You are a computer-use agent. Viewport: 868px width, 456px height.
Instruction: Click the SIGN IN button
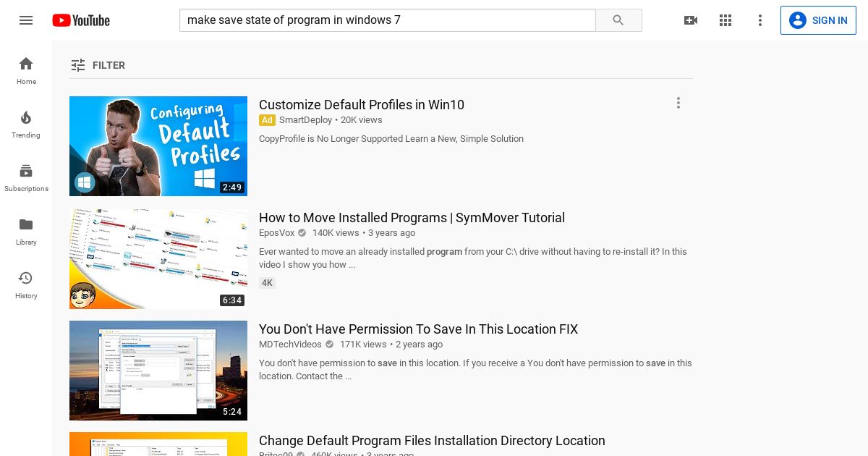coord(818,20)
